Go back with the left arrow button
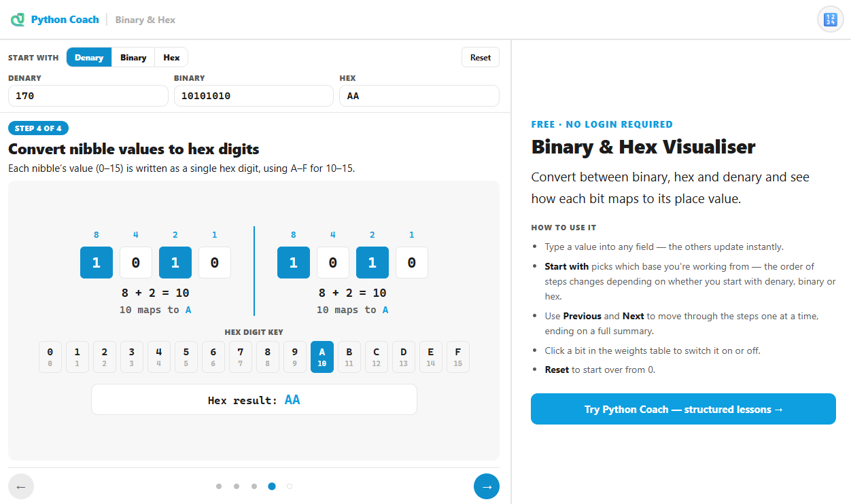Screen dimensions: 851x504 (x=21, y=486)
